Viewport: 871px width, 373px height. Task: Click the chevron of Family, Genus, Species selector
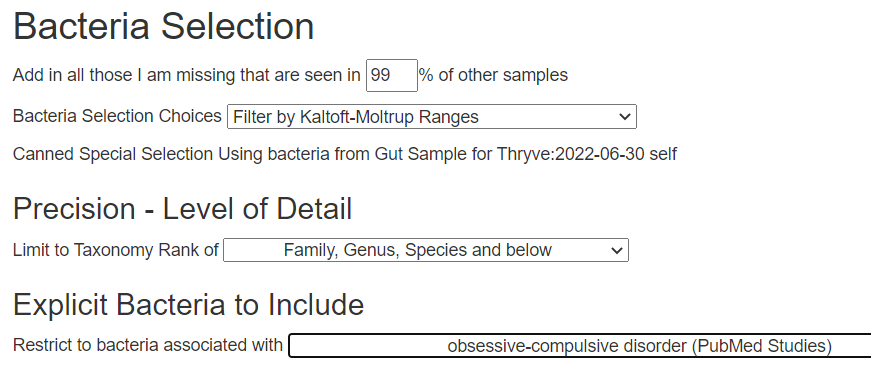[x=617, y=251]
